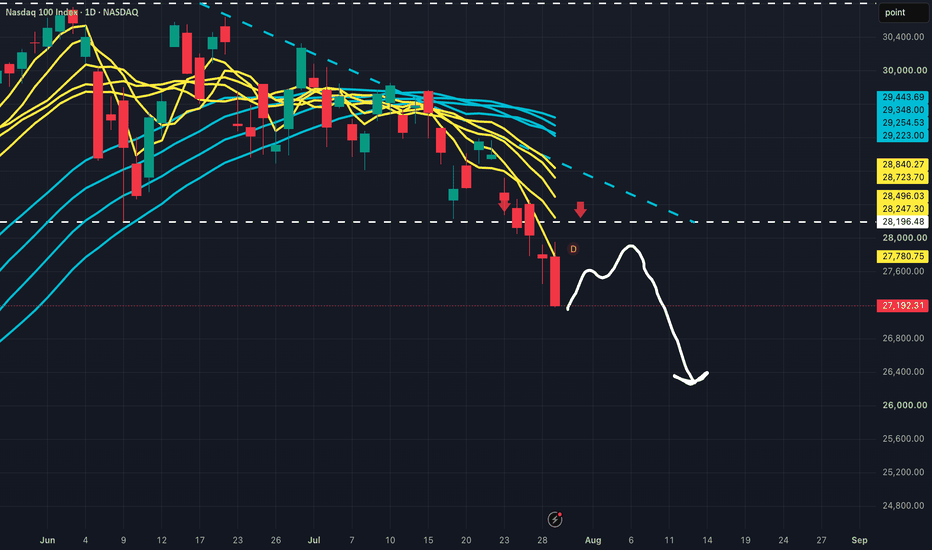The height and width of the screenshot is (550, 932).
Task: Click date label 19 on time axis
Action: point(745,540)
